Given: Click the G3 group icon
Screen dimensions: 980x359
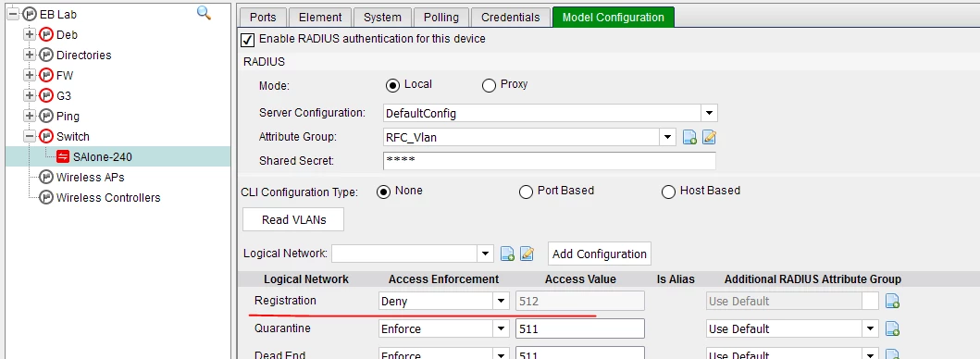Looking at the screenshot, I should coord(46,95).
